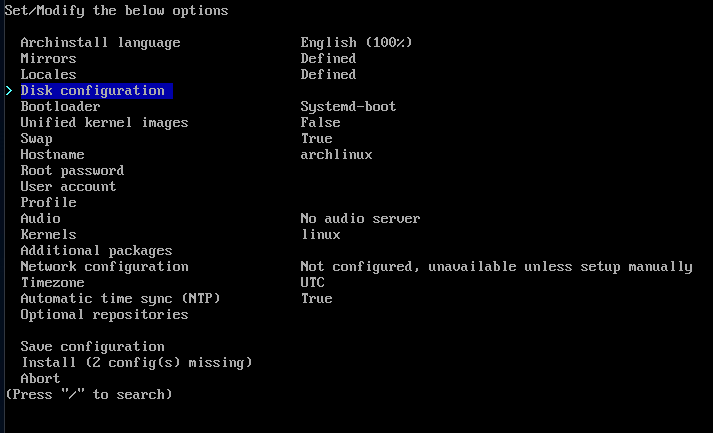Open the Mirrors menu entry
This screenshot has height=433, width=713.
pyautogui.click(x=48, y=59)
